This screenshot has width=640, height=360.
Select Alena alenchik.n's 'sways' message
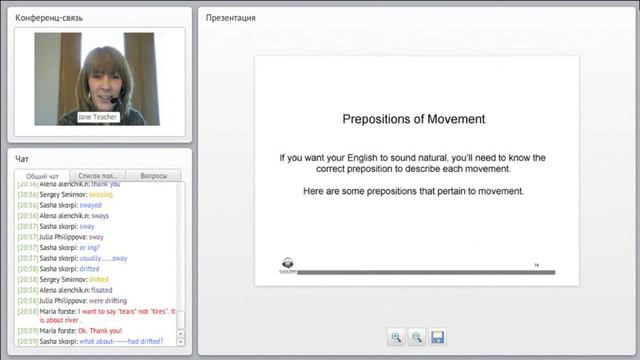pyautogui.click(x=63, y=216)
